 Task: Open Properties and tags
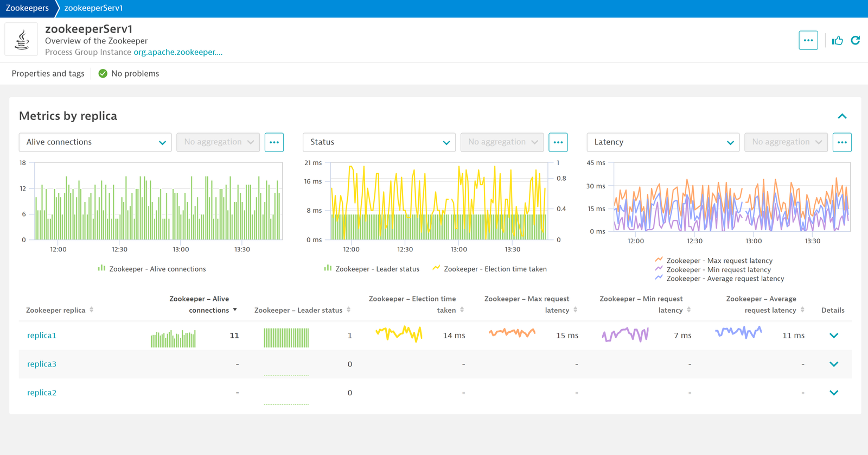click(48, 73)
